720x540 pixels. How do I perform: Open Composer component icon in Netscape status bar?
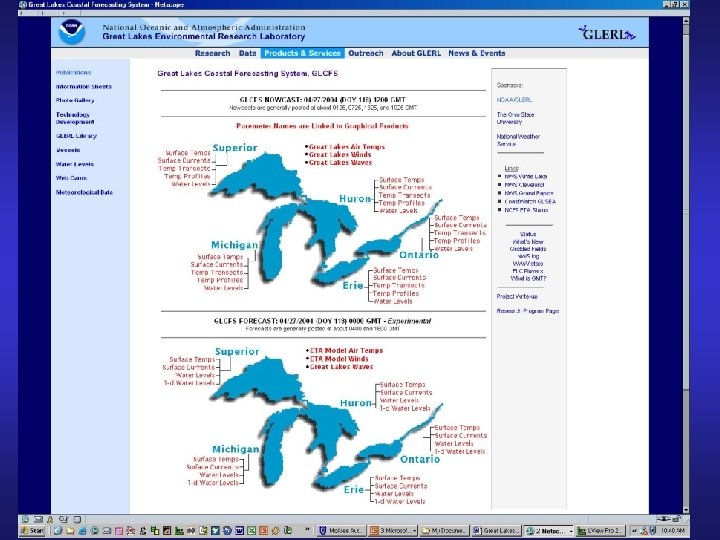coord(63,519)
